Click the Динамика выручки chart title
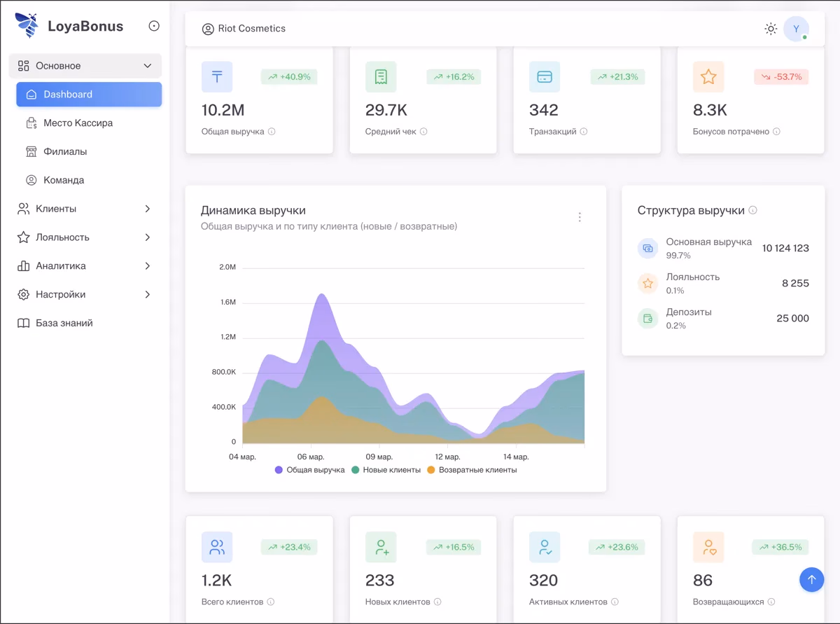This screenshot has height=624, width=840. pyautogui.click(x=253, y=210)
